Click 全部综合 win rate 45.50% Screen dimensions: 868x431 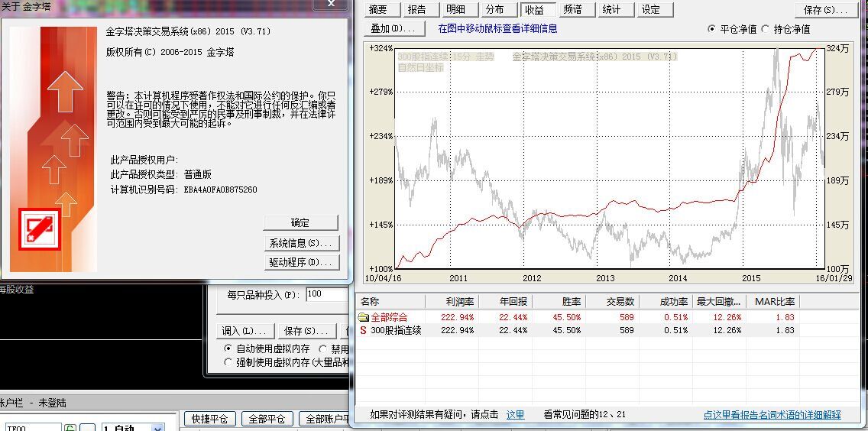[566, 317]
